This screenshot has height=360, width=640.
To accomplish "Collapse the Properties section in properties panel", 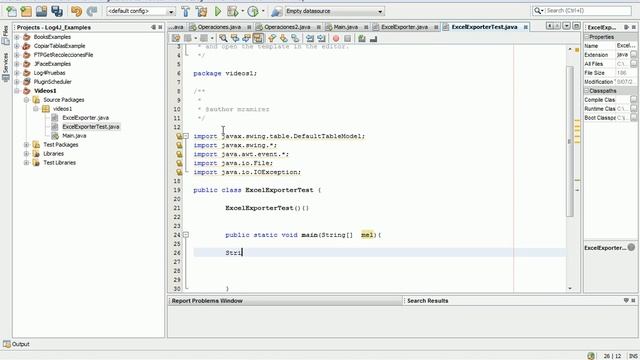I will pyautogui.click(x=587, y=37).
